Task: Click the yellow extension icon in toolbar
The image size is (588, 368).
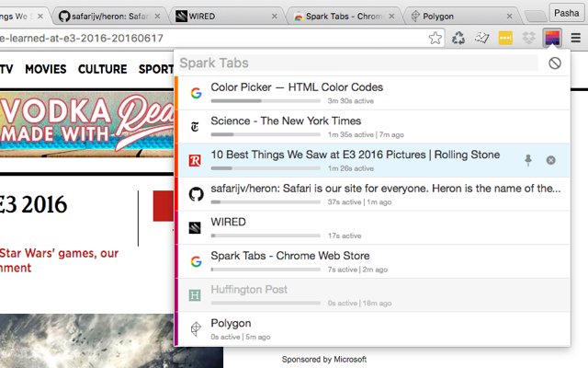Action: coord(505,38)
